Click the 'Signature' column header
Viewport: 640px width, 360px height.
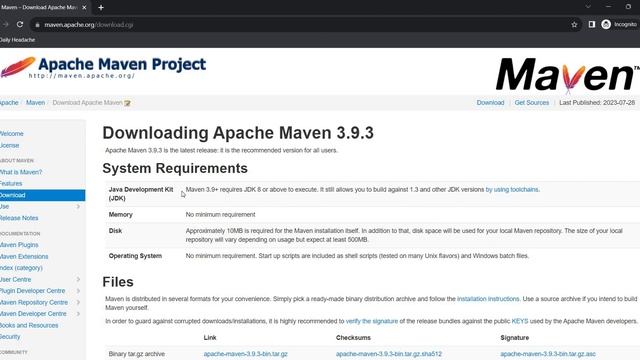click(x=514, y=338)
